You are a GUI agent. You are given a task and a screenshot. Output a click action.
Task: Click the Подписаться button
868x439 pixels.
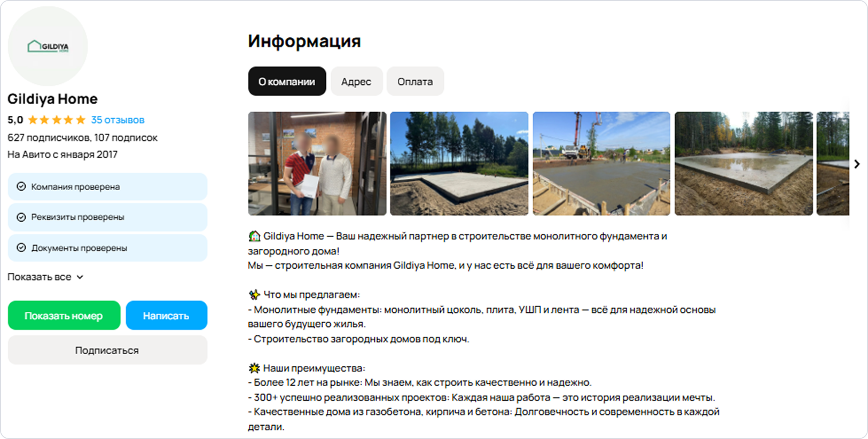pyautogui.click(x=107, y=350)
